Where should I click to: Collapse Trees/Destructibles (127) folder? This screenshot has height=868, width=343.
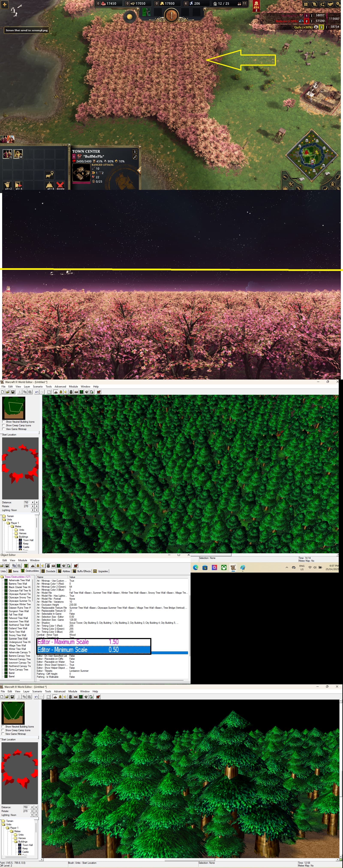(2, 577)
